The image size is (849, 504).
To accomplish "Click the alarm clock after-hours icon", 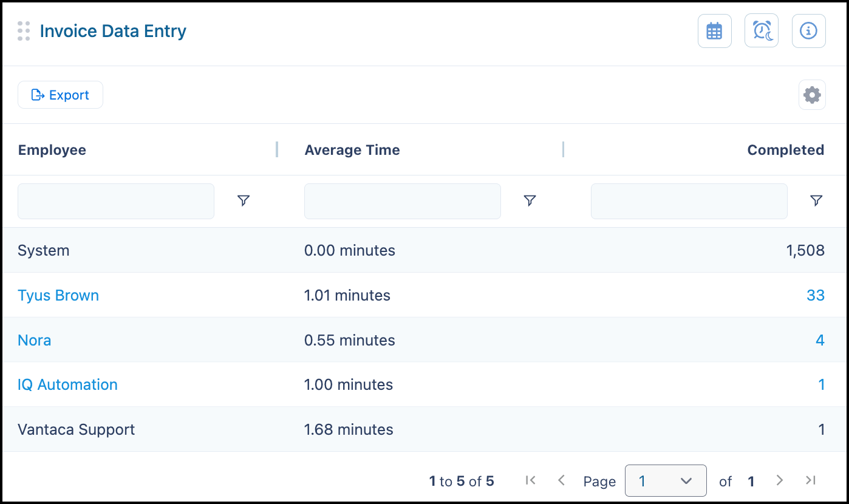I will 762,30.
